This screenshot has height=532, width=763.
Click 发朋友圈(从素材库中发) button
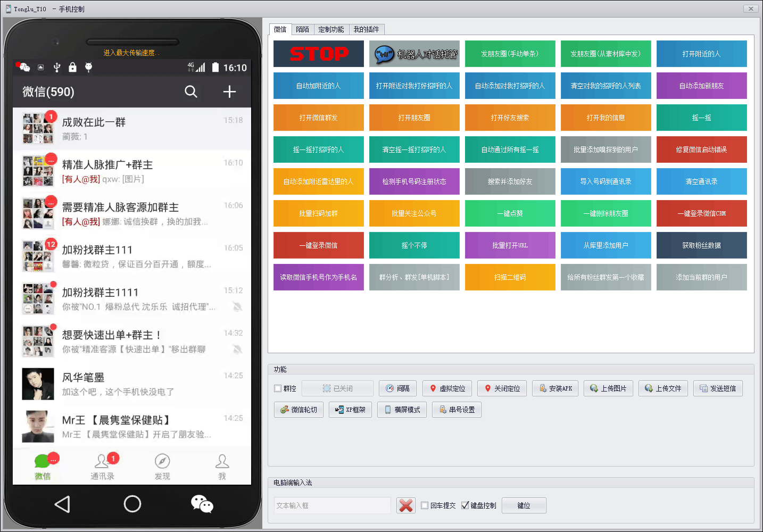606,54
